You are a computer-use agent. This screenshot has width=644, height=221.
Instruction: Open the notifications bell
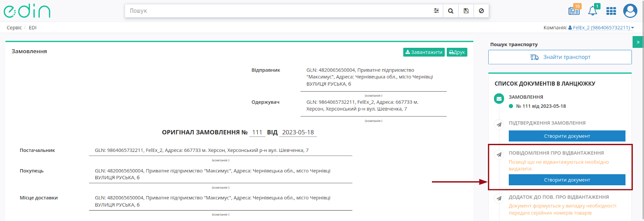tap(593, 10)
